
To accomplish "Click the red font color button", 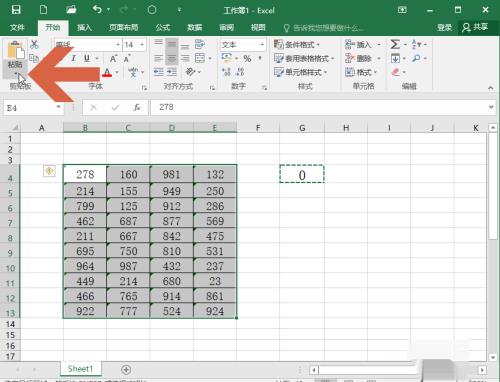I will (107, 72).
